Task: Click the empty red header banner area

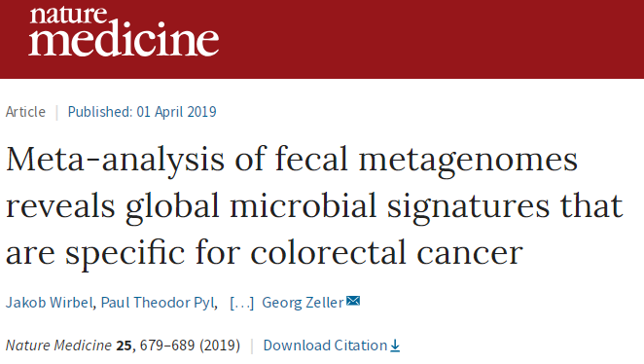Action: coord(431,39)
